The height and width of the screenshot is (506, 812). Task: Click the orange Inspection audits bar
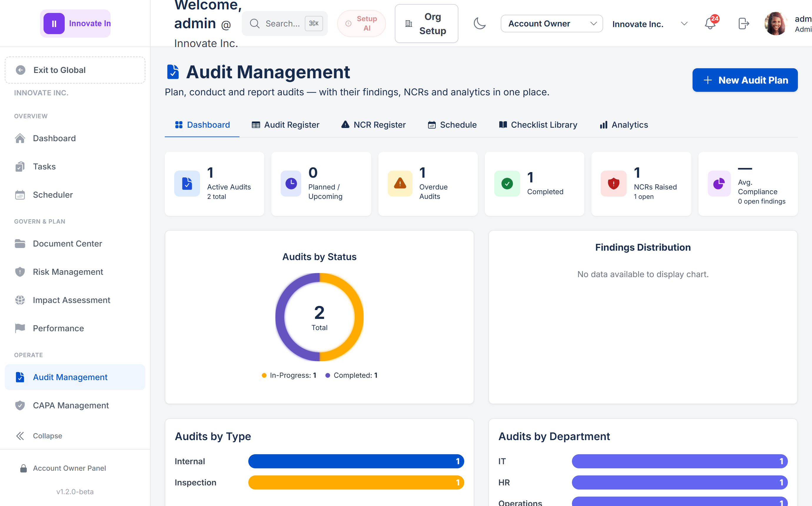(x=356, y=482)
